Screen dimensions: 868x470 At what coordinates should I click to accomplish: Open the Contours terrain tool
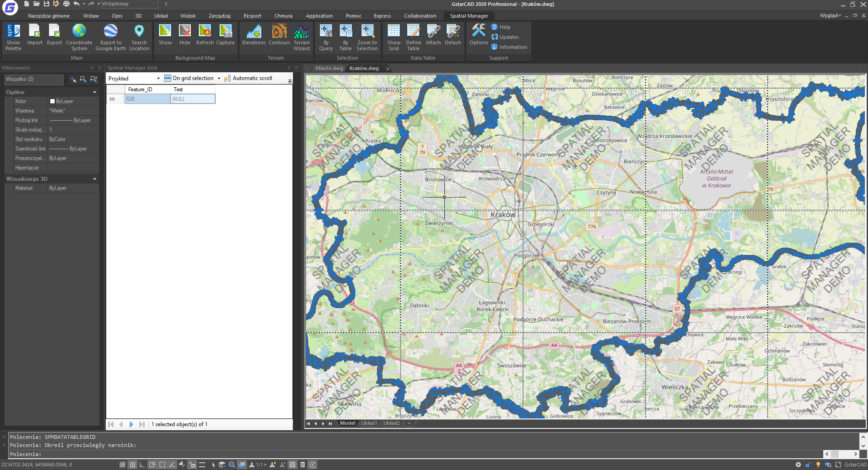point(279,35)
